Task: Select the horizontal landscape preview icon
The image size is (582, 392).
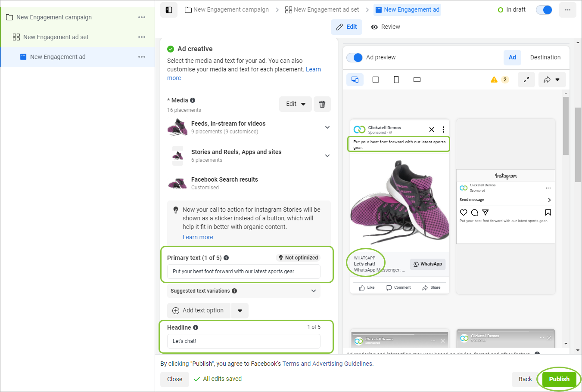Action: click(x=417, y=80)
